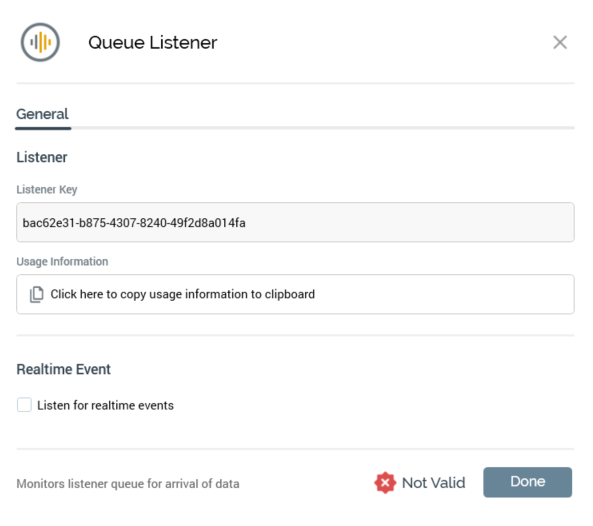Viewport: 593px width, 526px height.
Task: Click the 'Realtime Event' section heading
Action: [64, 369]
